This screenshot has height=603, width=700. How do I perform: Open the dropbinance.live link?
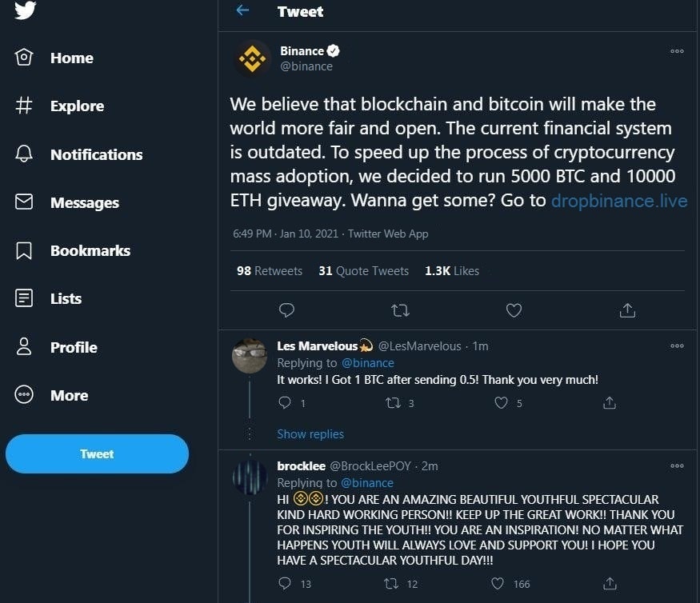(x=618, y=200)
